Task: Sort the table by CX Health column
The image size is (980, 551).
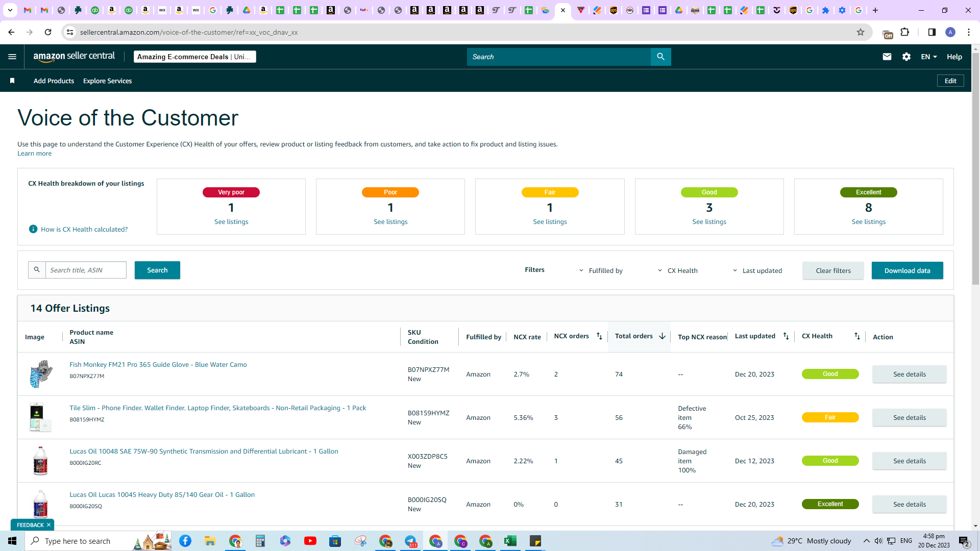Action: pyautogui.click(x=857, y=336)
